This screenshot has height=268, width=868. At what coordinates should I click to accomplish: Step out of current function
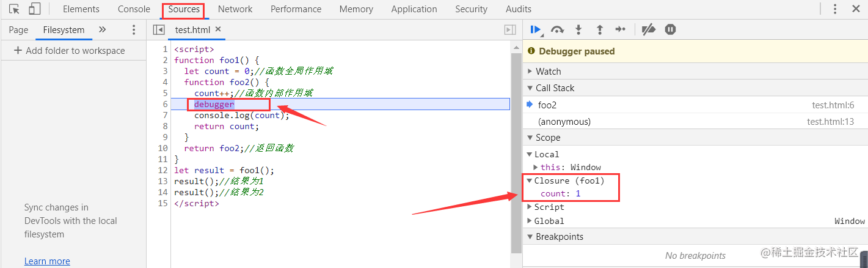pos(599,29)
